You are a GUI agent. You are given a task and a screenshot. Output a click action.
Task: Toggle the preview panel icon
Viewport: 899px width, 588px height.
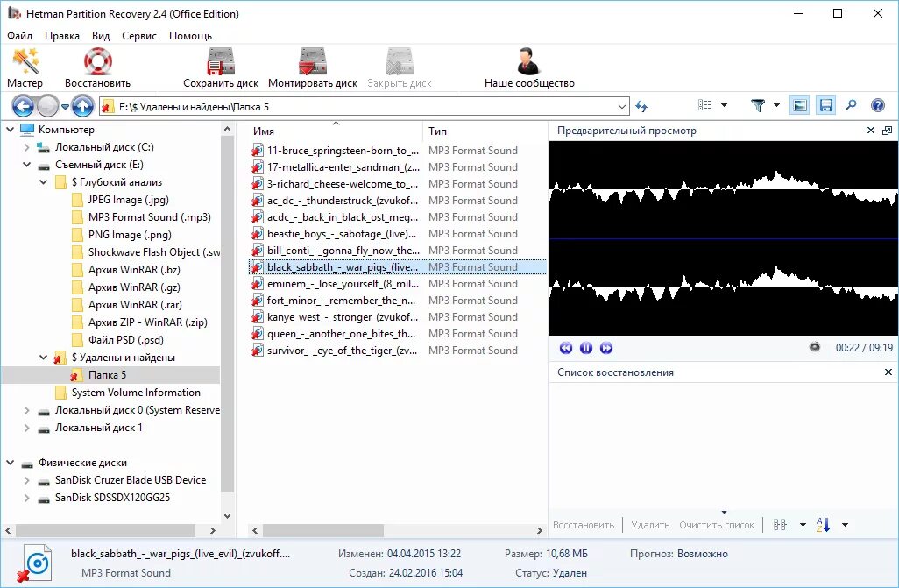pyautogui.click(x=800, y=105)
